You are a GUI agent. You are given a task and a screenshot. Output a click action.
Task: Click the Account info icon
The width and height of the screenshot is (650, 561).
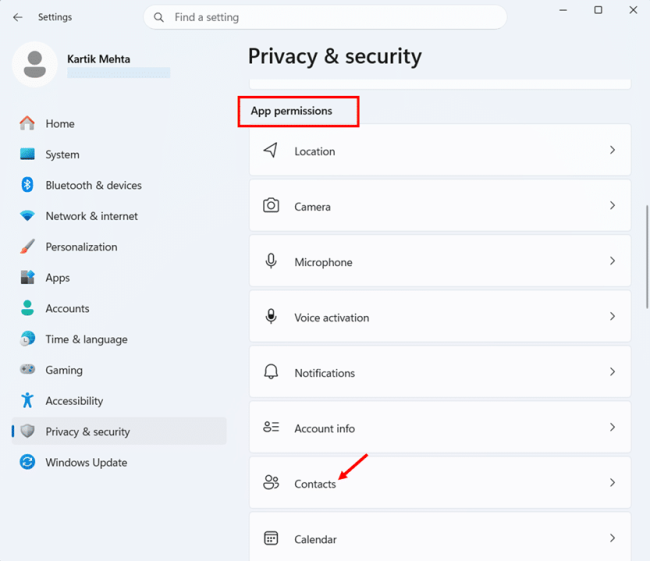coord(271,427)
